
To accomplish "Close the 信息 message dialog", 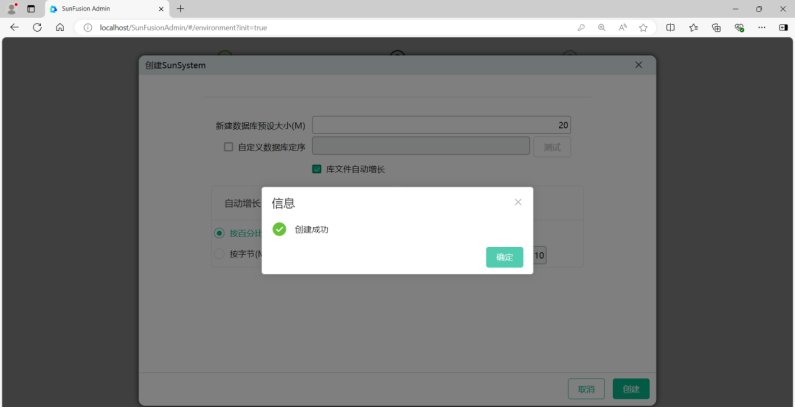I will pyautogui.click(x=518, y=202).
